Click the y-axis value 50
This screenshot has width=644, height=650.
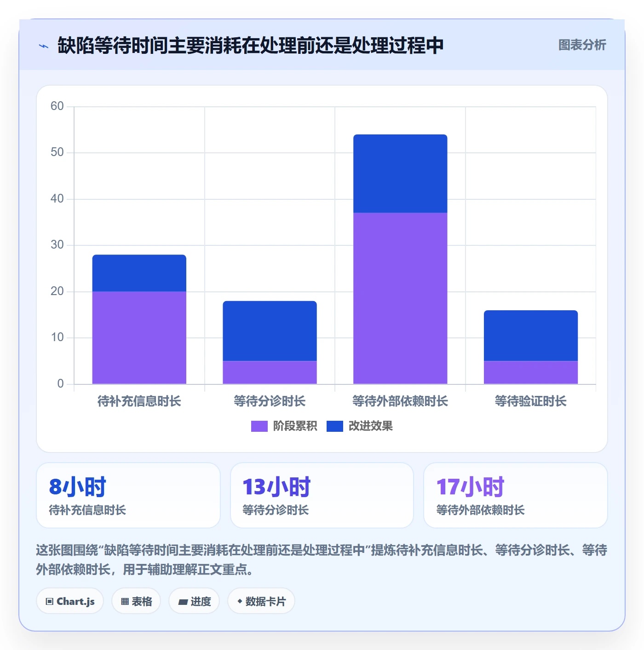[57, 152]
